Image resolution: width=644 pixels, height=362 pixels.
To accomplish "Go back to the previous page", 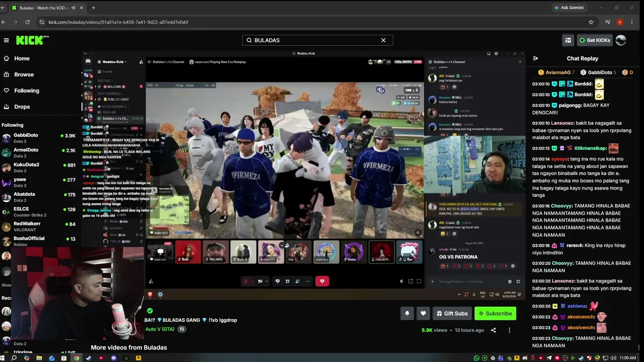I will click(x=4, y=22).
